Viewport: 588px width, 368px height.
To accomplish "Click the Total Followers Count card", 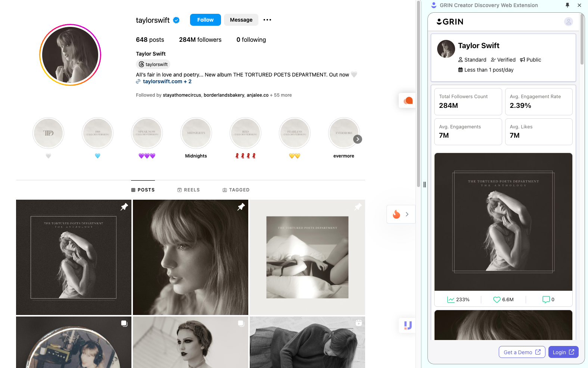I will coord(468,102).
